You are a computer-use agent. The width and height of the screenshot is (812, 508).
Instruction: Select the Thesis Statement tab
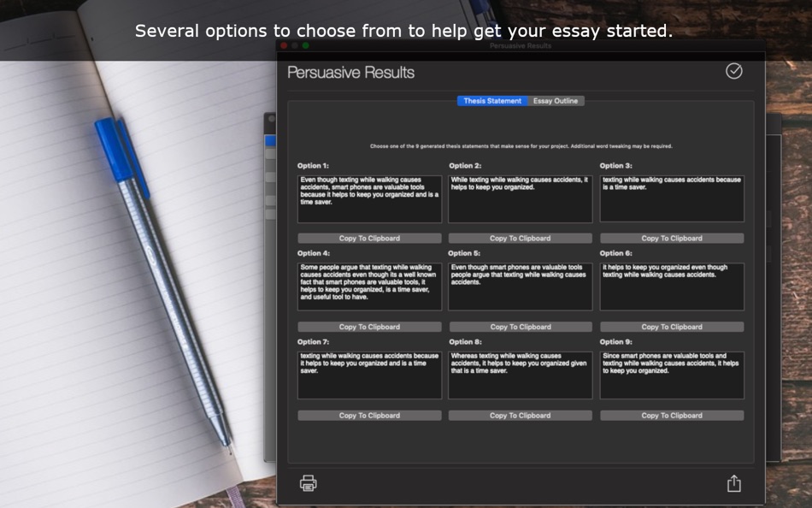[492, 101]
